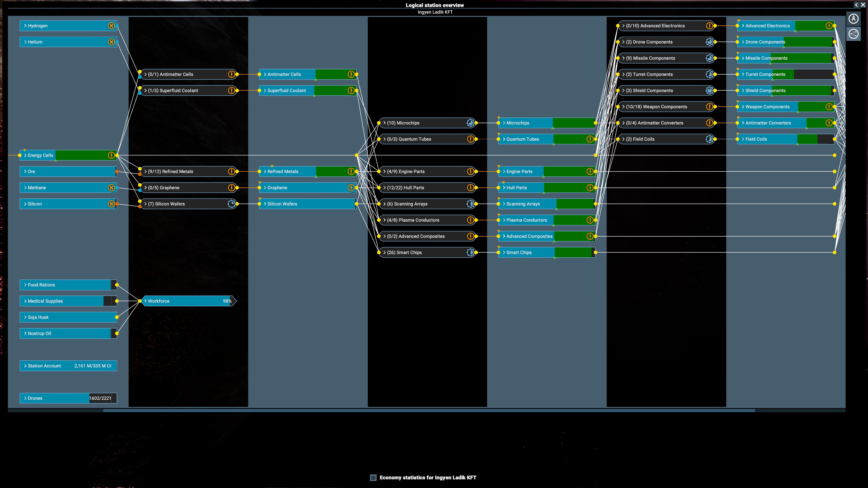Click production gear icon on (2) Drone Components
868x488 pixels.
point(709,42)
